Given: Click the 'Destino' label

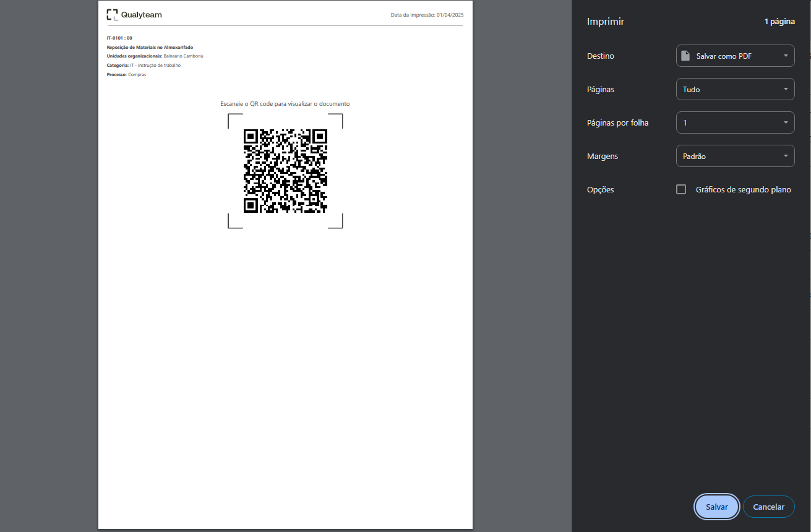Looking at the screenshot, I should pyautogui.click(x=601, y=56).
